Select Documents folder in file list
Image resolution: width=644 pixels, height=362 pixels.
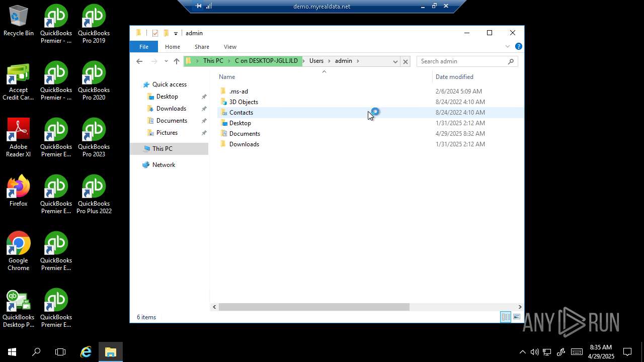245,134
